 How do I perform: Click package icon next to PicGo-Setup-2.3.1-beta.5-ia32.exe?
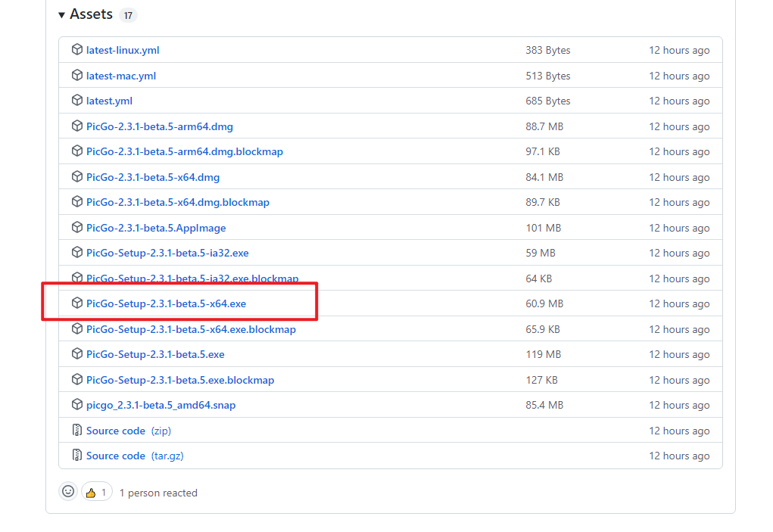click(x=77, y=252)
